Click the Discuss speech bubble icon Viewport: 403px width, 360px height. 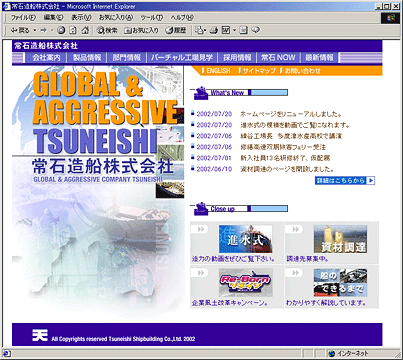point(256,30)
